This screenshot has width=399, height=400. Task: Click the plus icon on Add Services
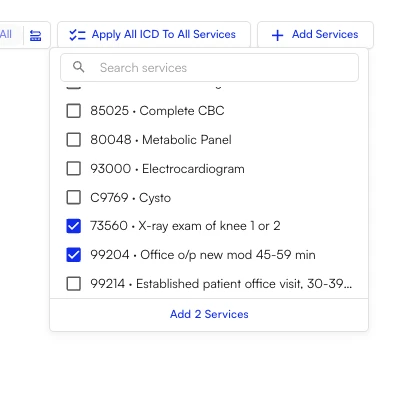(277, 35)
